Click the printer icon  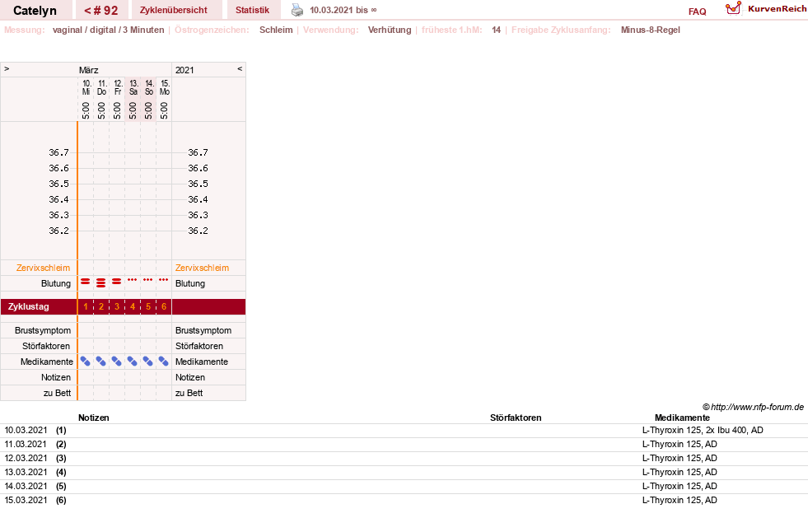point(297,10)
